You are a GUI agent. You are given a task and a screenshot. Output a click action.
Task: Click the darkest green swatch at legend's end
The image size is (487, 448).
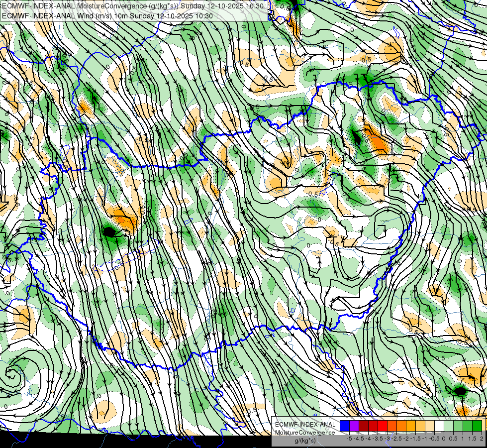pos(477,426)
